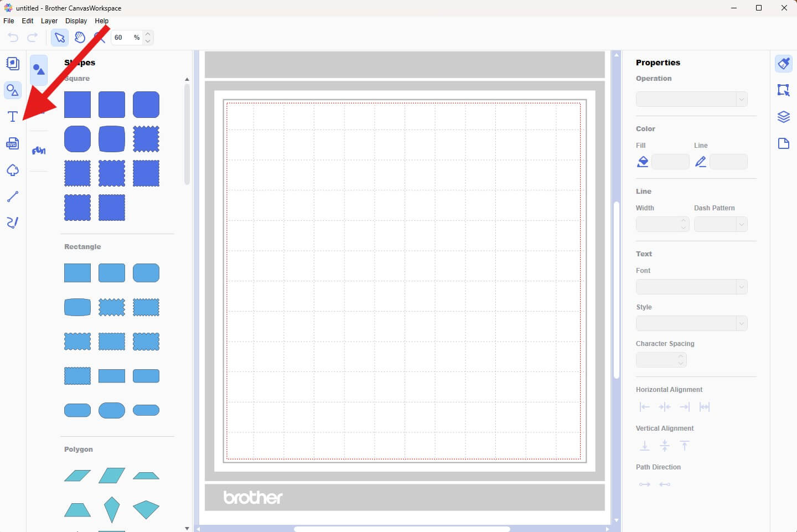
Task: Set horizontal alignment to left
Action: [645, 407]
